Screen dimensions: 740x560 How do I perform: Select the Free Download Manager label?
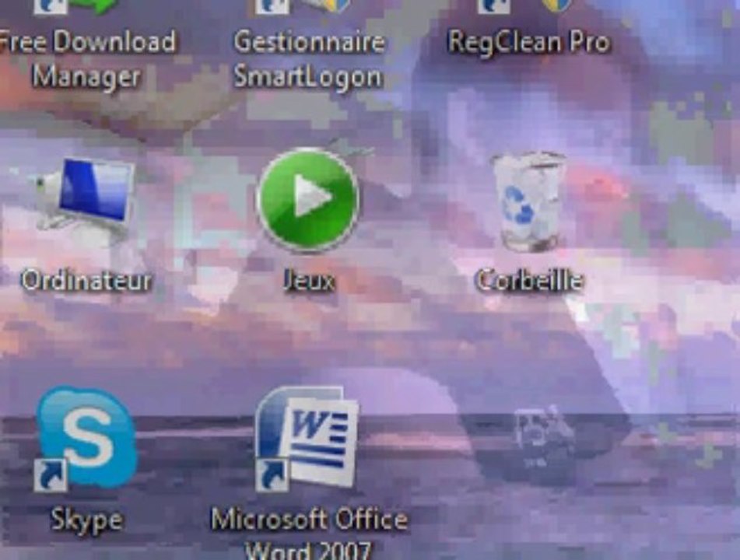pos(86,59)
